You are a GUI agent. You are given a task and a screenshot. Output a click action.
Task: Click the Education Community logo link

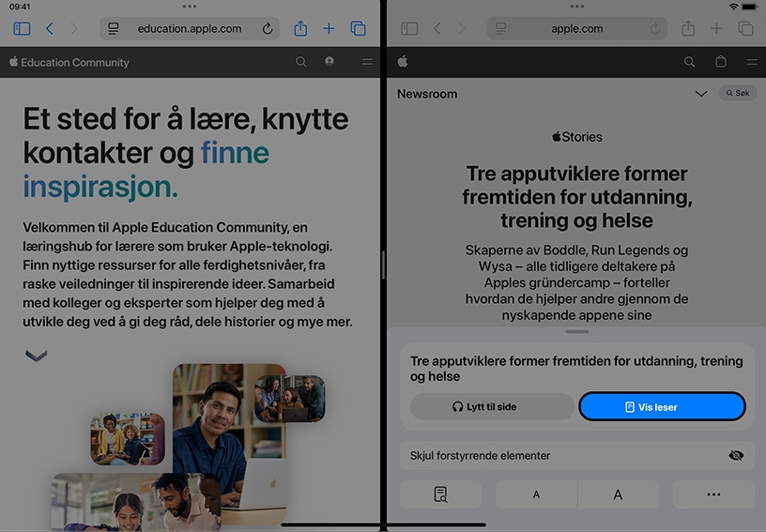point(69,62)
